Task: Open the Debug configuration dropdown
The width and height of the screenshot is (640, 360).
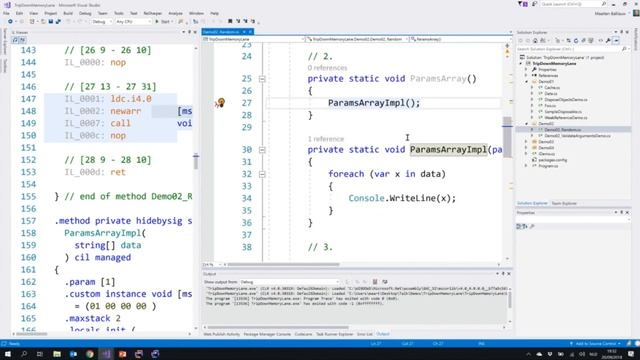Action: tap(102, 22)
